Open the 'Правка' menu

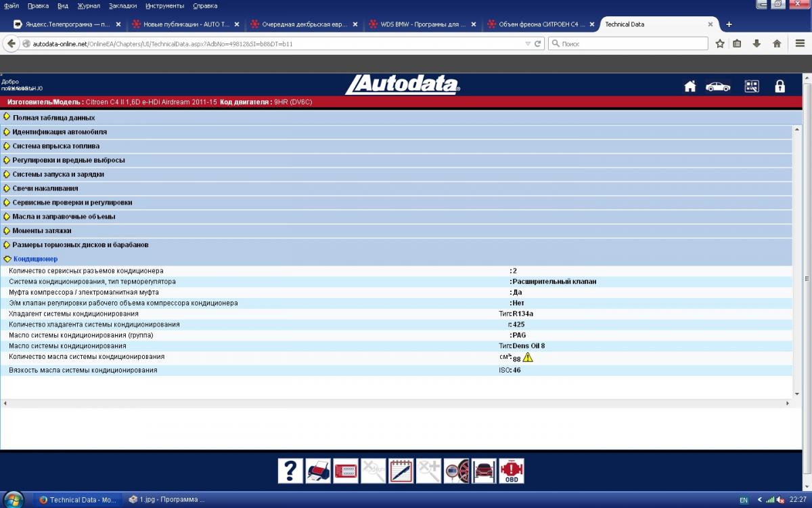point(38,5)
